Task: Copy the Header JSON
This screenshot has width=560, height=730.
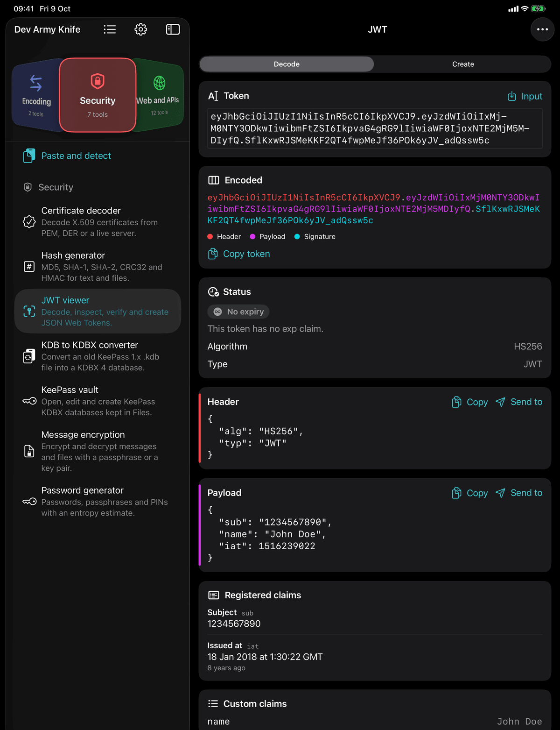Action: click(469, 402)
